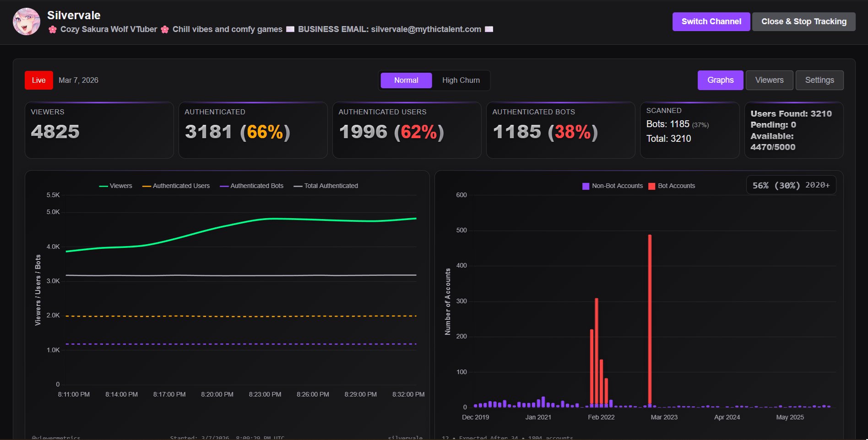
Task: Click the Switch Channel button
Action: click(x=711, y=21)
